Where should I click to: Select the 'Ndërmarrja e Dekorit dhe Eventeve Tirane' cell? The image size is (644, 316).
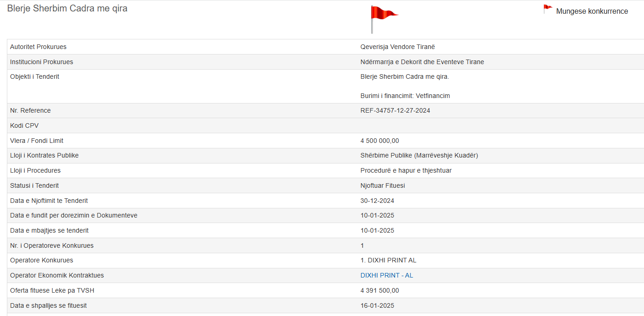tap(422, 62)
